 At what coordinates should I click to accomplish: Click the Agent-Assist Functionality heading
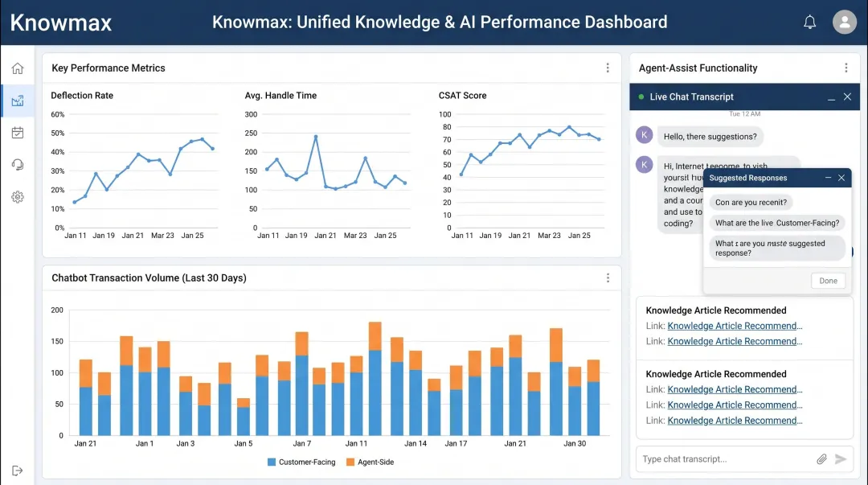[698, 68]
